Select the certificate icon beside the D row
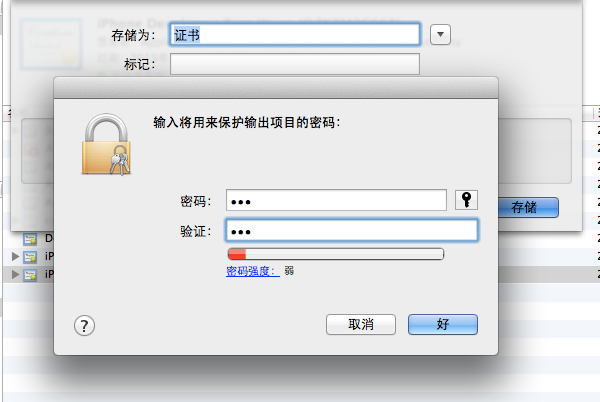This screenshot has width=600, height=402. click(30, 239)
